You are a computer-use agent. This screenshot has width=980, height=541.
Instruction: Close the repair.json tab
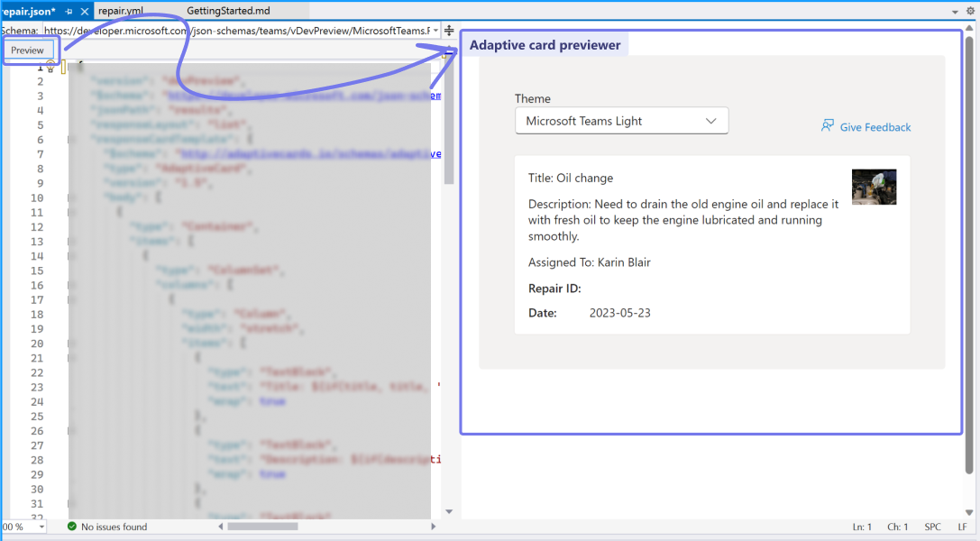point(85,11)
